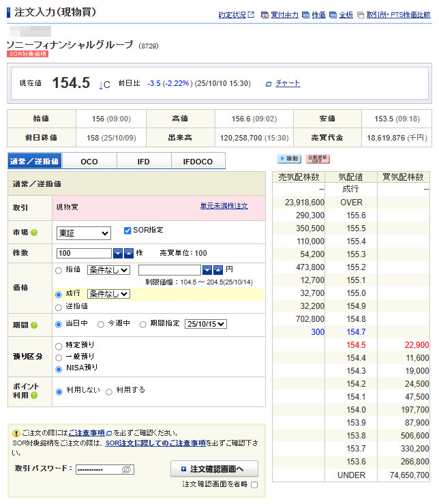
Task: Click the 注文確認画面へ button
Action: click(x=214, y=469)
